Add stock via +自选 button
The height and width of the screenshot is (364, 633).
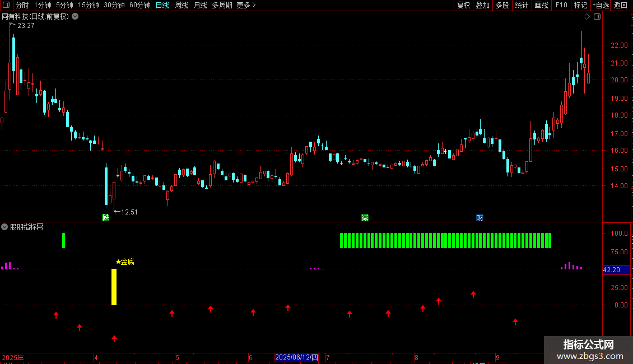(x=601, y=5)
